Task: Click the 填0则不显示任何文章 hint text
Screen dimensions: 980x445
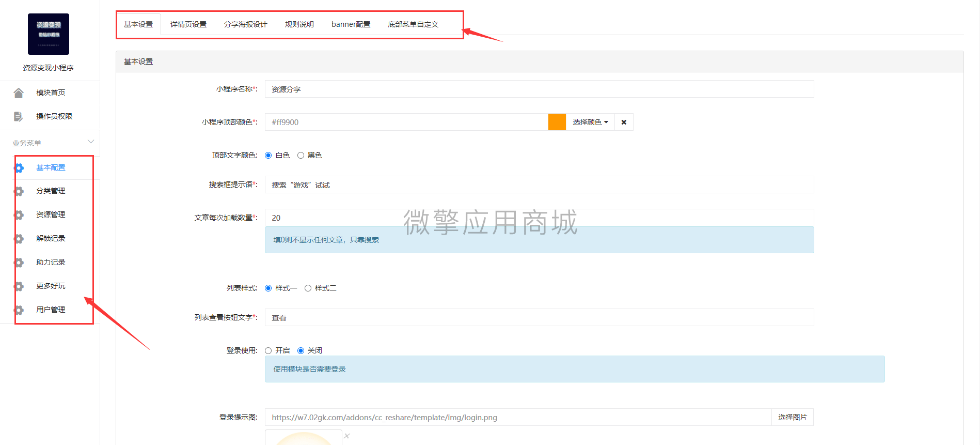Action: point(326,240)
